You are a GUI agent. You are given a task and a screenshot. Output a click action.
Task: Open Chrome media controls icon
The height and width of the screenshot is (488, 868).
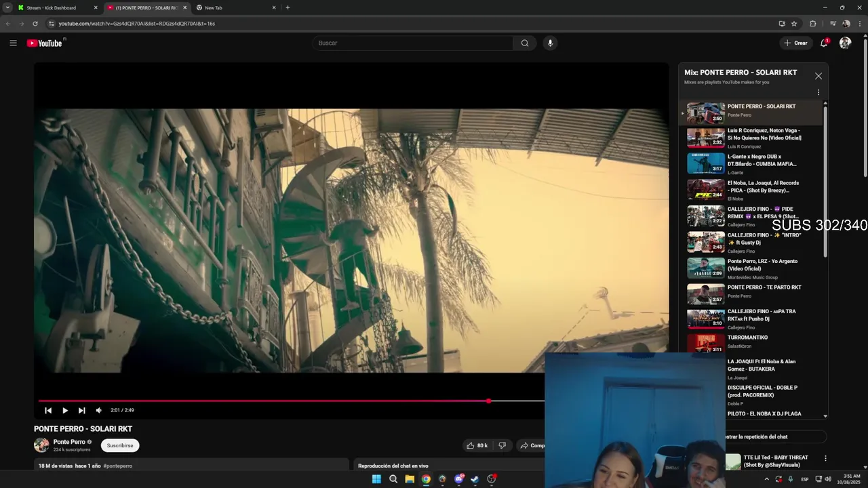[x=833, y=23]
